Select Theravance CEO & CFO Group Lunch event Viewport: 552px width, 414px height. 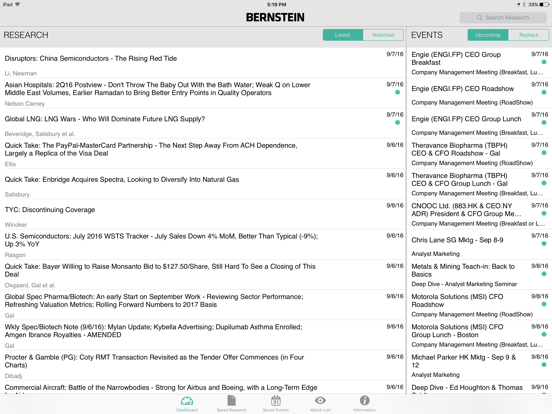(479, 184)
